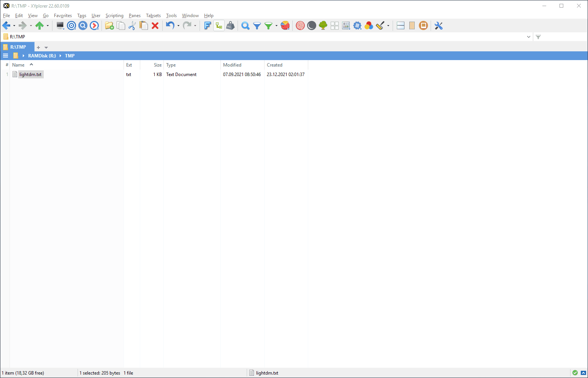Viewport: 588px width, 378px height.
Task: Toggle the tree view icon
Action: click(x=323, y=25)
